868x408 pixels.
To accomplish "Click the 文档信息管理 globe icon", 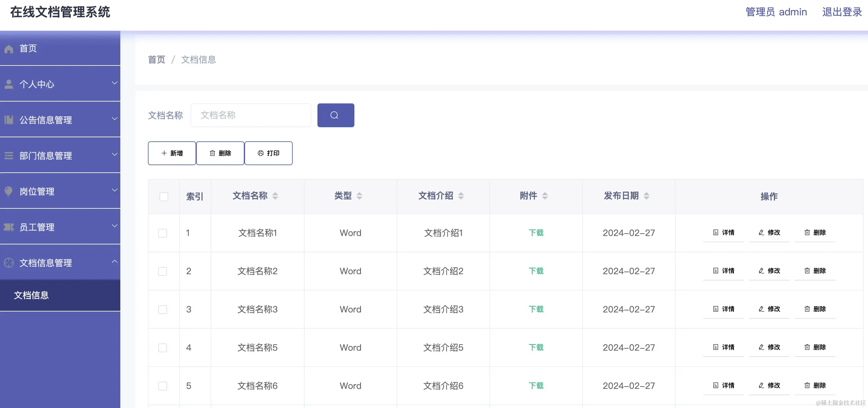I will click(x=9, y=263).
